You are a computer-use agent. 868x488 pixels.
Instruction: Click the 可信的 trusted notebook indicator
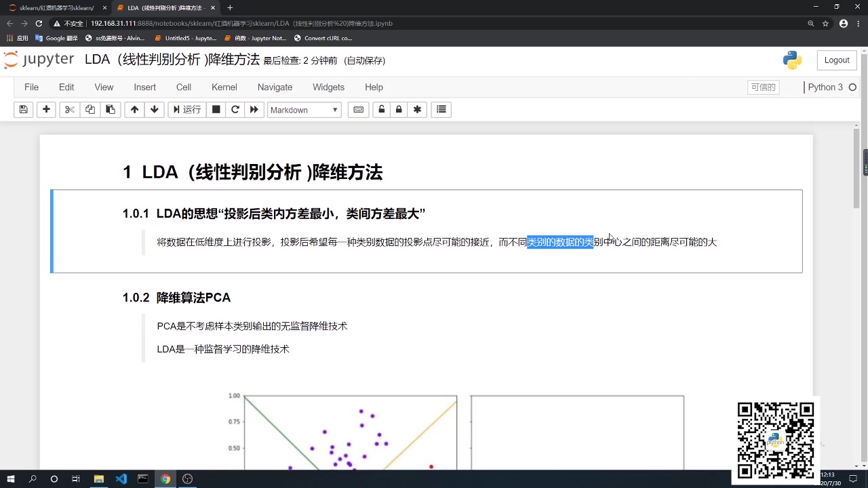763,87
